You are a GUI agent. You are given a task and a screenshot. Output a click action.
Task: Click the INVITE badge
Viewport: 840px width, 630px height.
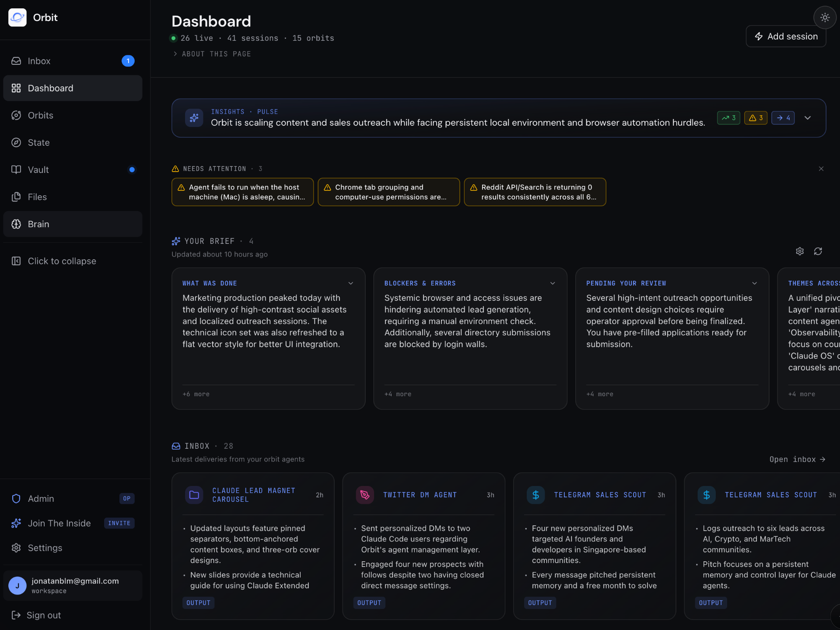119,523
